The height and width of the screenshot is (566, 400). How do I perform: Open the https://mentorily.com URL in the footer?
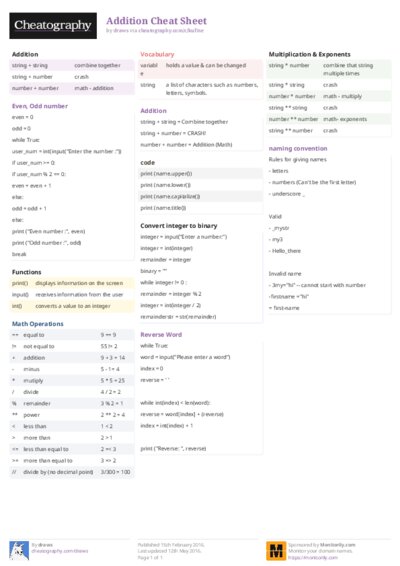click(x=313, y=557)
